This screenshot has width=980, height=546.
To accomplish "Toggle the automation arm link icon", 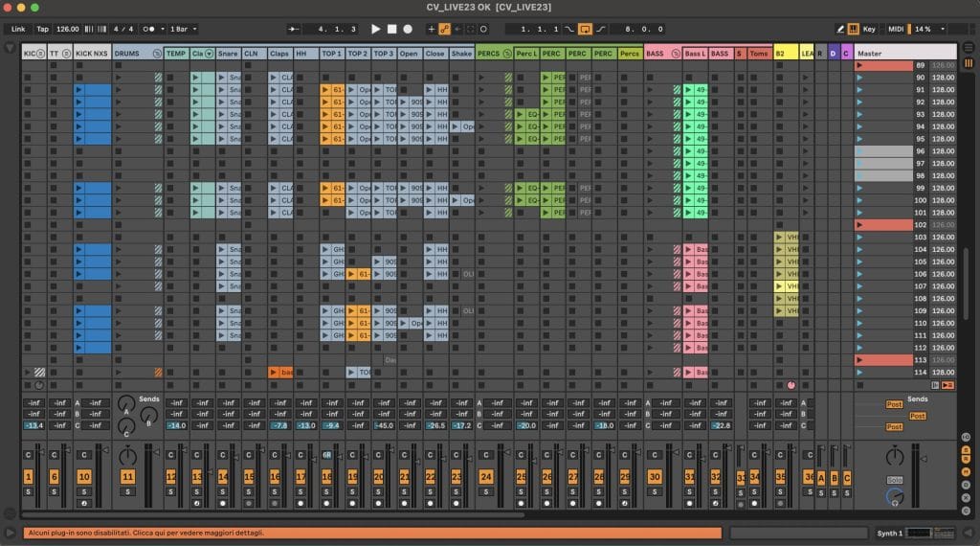I will tap(444, 29).
